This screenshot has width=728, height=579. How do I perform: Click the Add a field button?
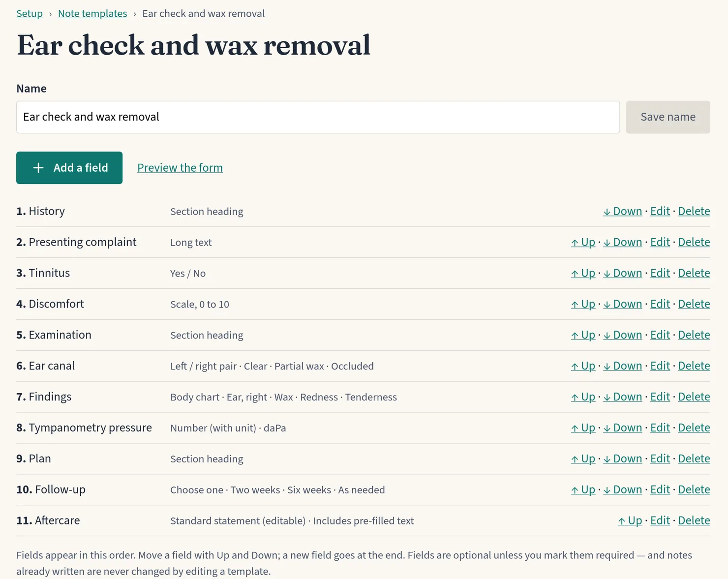[69, 168]
